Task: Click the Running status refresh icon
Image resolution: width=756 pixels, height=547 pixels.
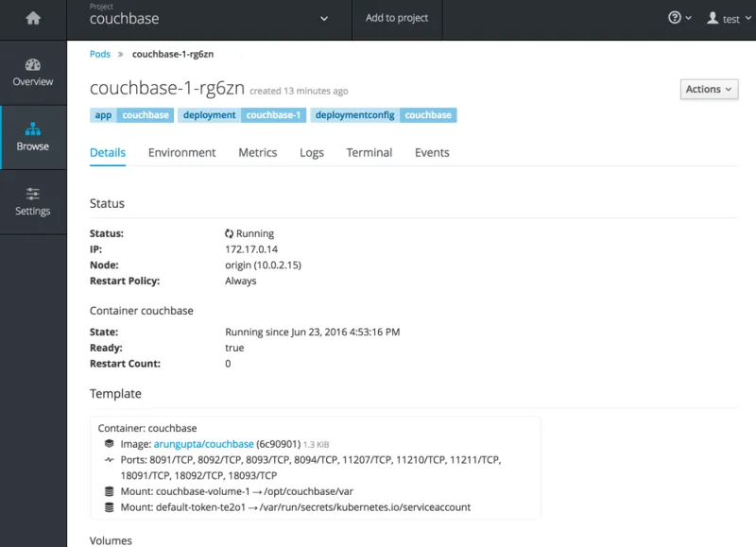Action: pos(230,233)
